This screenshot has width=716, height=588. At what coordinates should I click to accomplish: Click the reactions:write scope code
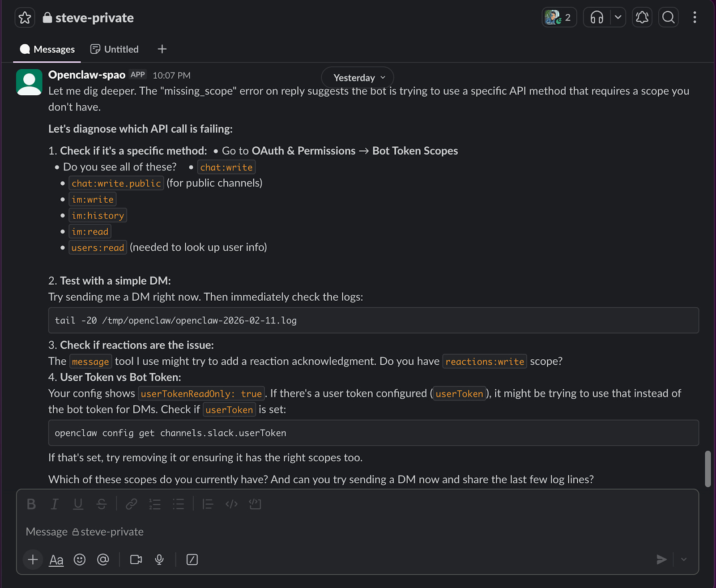[485, 361]
